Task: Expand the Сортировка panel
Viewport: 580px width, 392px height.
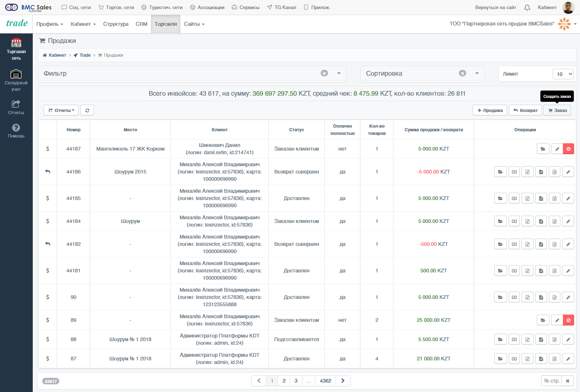Action: (x=423, y=73)
